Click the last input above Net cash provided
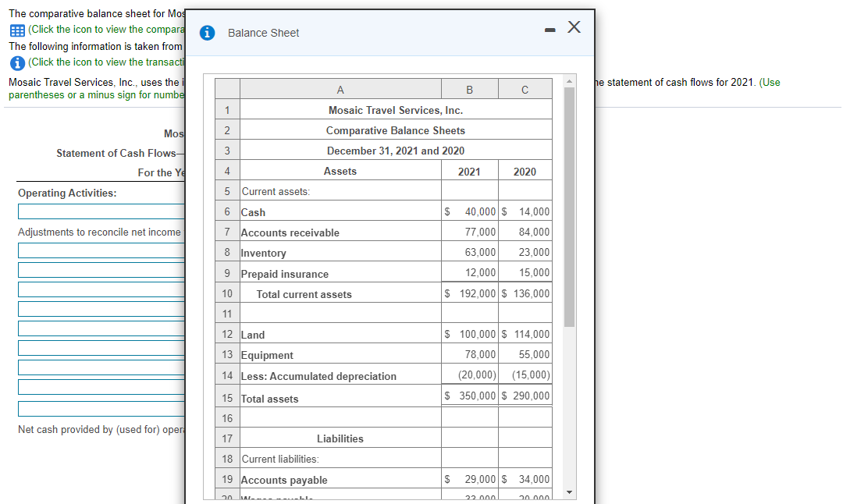 pyautogui.click(x=101, y=409)
